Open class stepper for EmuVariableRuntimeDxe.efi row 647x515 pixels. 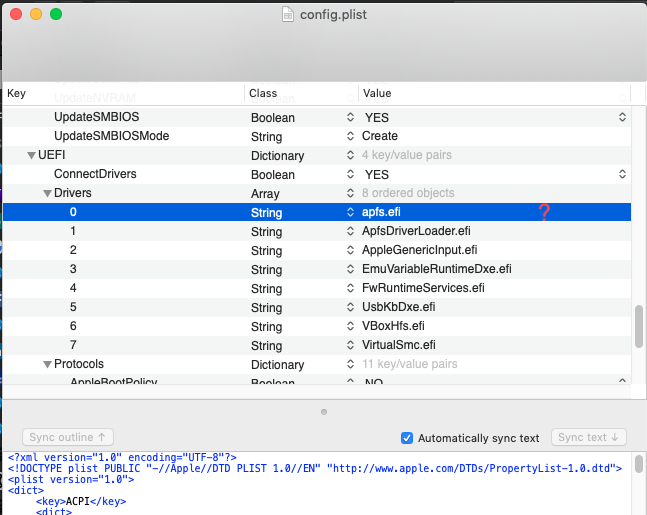(350, 269)
